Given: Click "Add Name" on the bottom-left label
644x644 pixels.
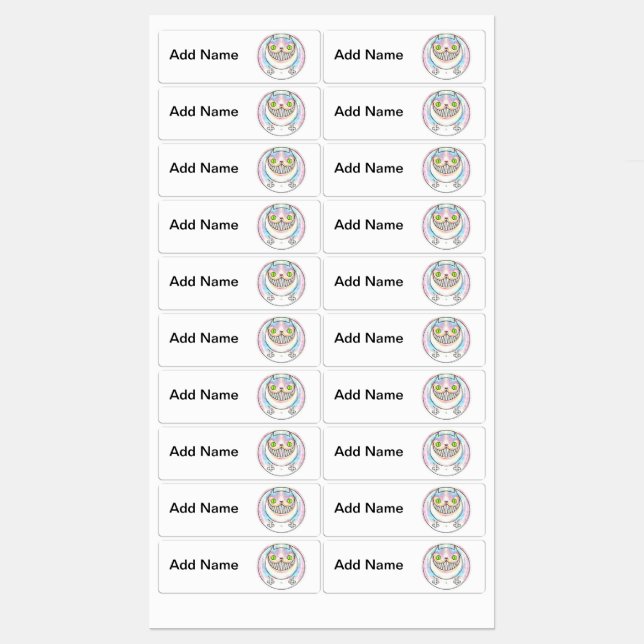Looking at the screenshot, I should (x=204, y=564).
